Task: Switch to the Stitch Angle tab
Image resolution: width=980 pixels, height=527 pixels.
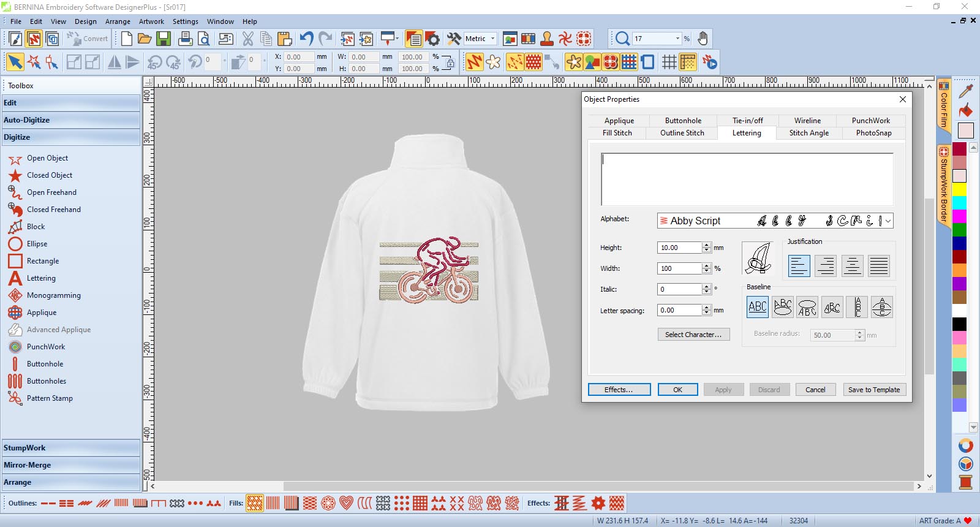Action: coord(809,133)
